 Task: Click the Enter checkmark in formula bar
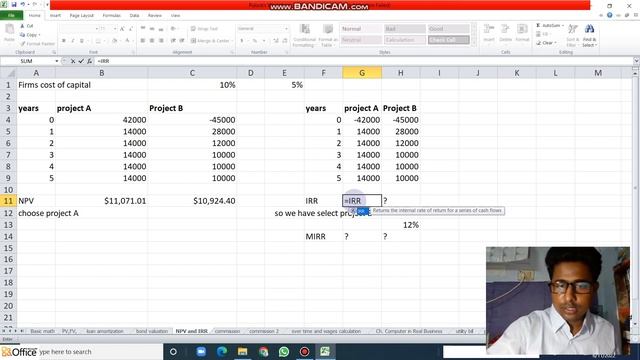point(81,61)
